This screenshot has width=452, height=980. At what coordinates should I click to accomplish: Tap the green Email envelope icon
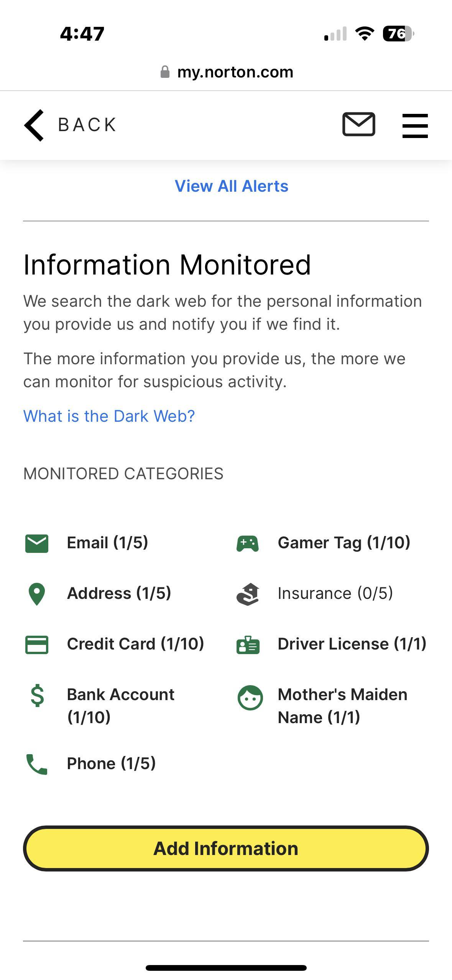[x=37, y=543]
